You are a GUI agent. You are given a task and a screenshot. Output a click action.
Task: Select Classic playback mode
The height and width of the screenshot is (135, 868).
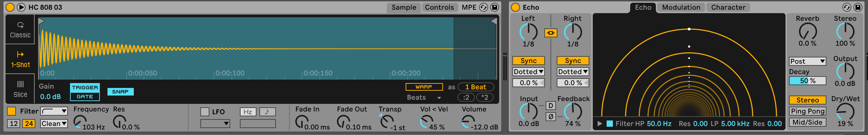20,30
